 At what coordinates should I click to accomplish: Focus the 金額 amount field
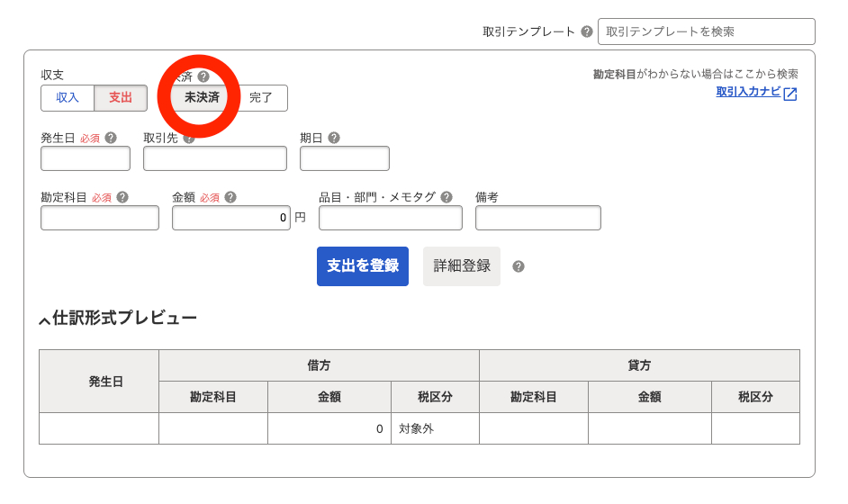click(231, 218)
